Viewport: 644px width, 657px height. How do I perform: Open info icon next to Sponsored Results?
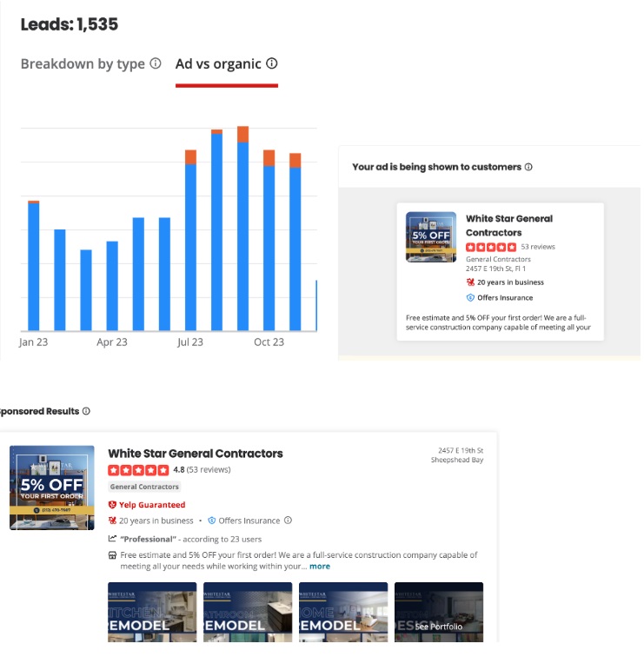[86, 411]
